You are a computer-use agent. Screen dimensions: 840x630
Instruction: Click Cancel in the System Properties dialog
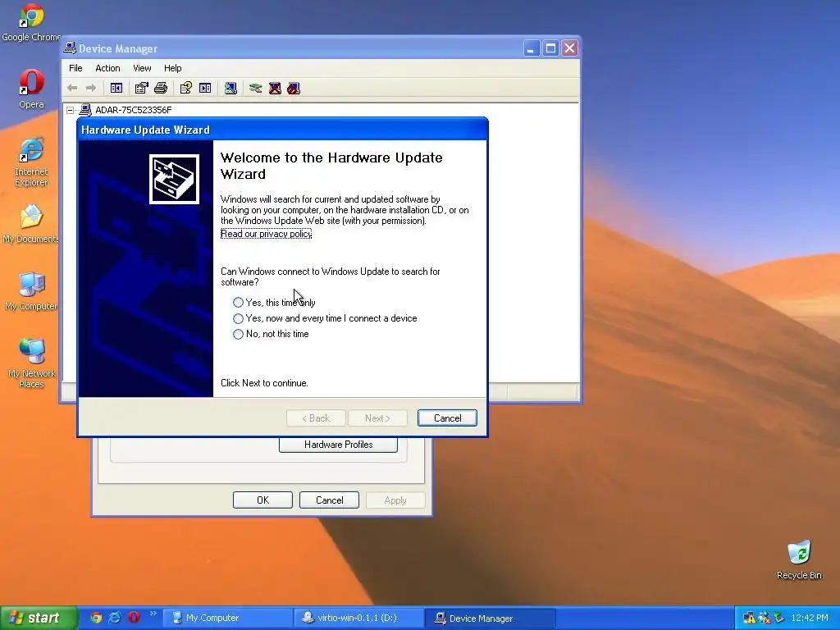click(x=329, y=500)
